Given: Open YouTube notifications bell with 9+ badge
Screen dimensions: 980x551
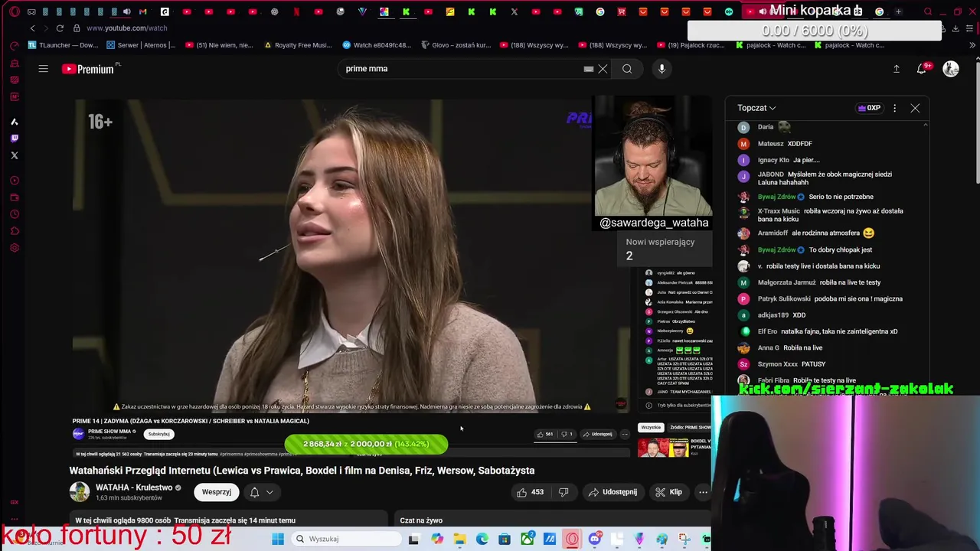Looking at the screenshot, I should click(922, 69).
